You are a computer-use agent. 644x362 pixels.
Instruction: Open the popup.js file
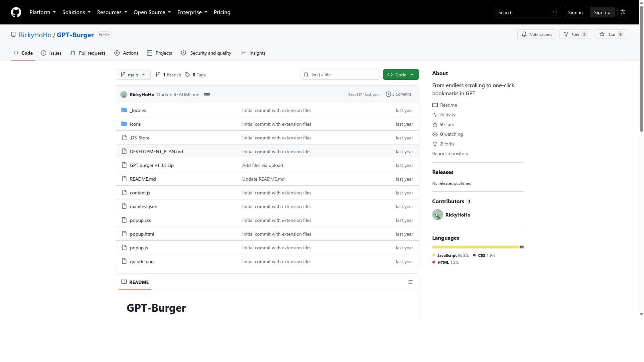point(139,248)
